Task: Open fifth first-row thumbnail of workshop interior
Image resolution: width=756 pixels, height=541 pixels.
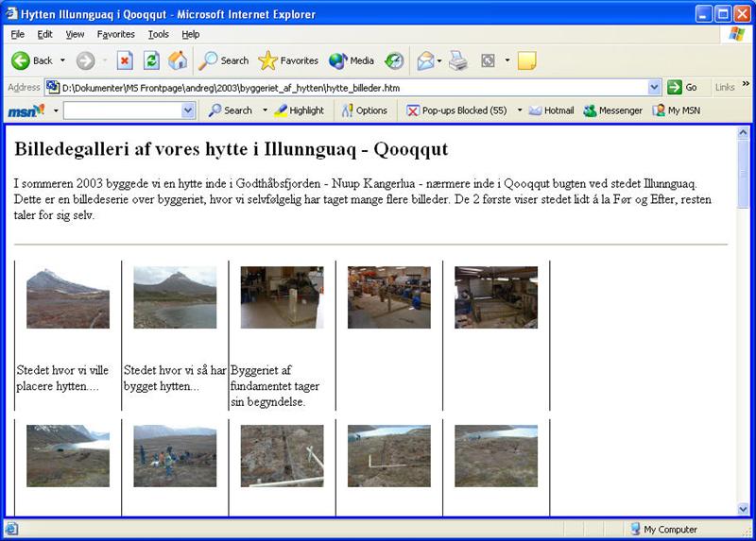Action: (496, 297)
